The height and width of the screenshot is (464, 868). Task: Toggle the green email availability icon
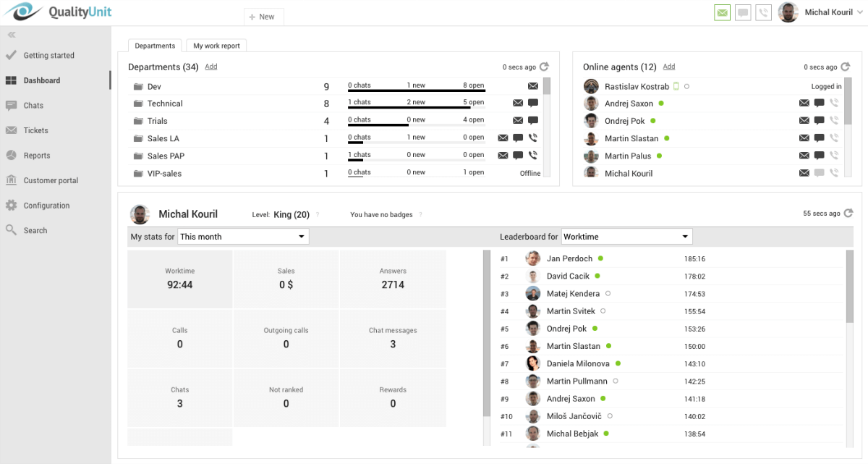tap(722, 12)
